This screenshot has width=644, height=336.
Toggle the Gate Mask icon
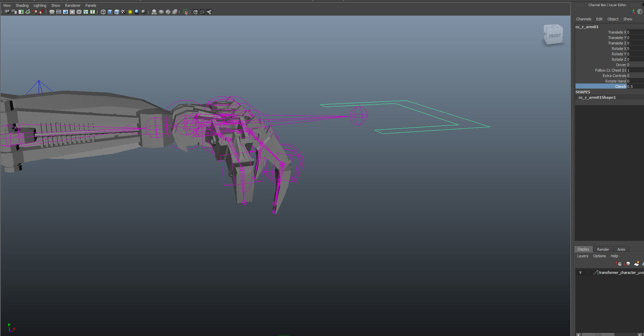pos(72,12)
